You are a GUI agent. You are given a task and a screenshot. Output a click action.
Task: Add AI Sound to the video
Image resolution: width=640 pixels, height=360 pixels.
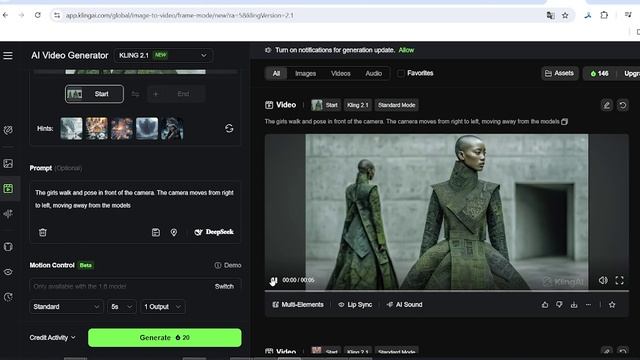tap(404, 305)
